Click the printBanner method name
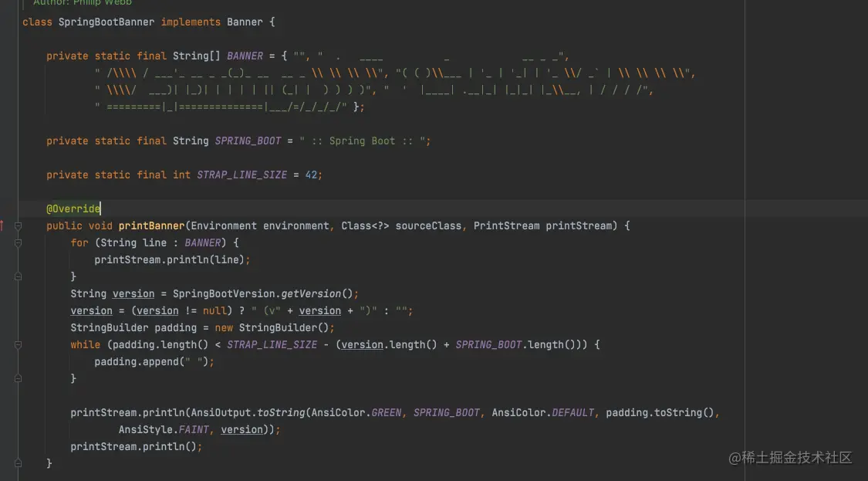Image resolution: width=868 pixels, height=481 pixels. 151,225
